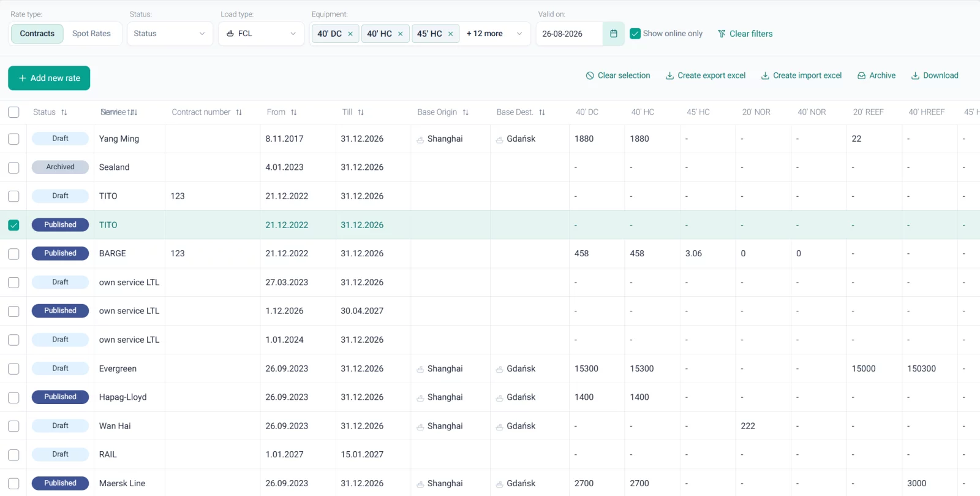This screenshot has width=980, height=496.
Task: Sort by Status column arrows
Action: coord(64,112)
